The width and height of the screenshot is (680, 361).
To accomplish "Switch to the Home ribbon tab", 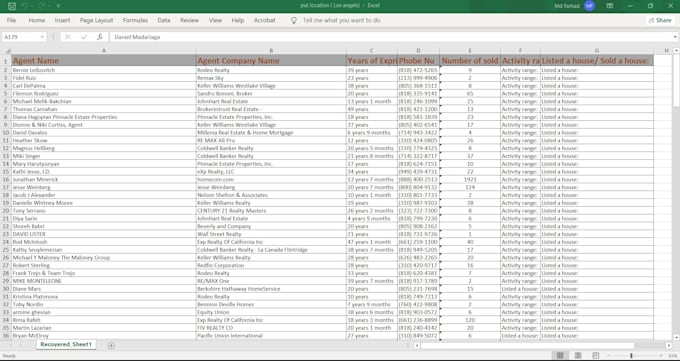I will tap(36, 20).
